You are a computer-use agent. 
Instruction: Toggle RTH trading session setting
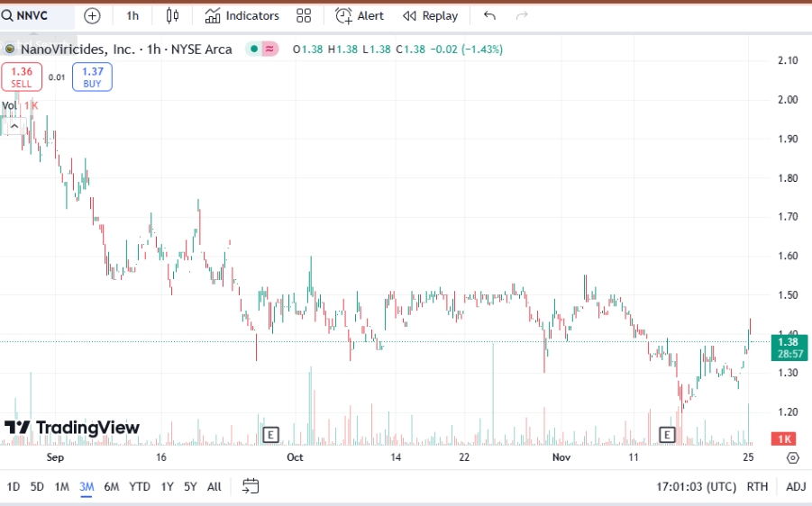[757, 487]
